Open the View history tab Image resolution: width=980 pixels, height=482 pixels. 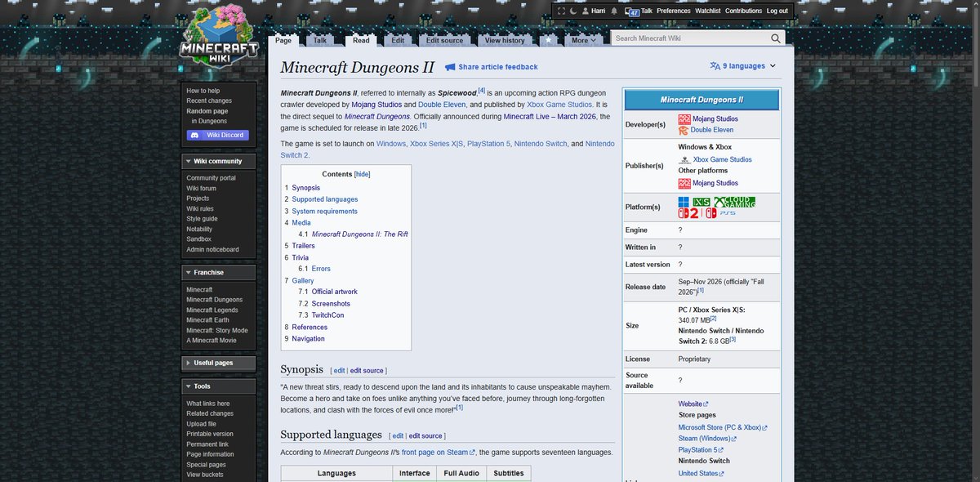click(x=505, y=40)
